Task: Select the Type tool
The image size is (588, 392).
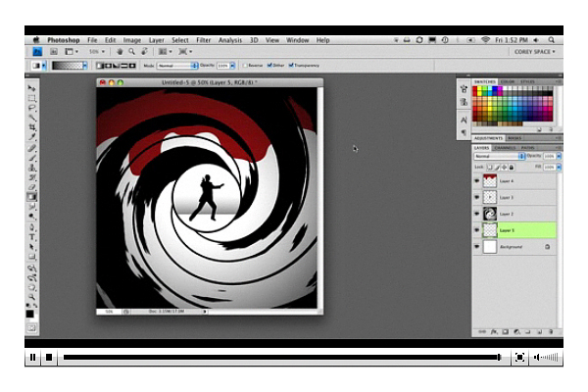Action: click(32, 237)
